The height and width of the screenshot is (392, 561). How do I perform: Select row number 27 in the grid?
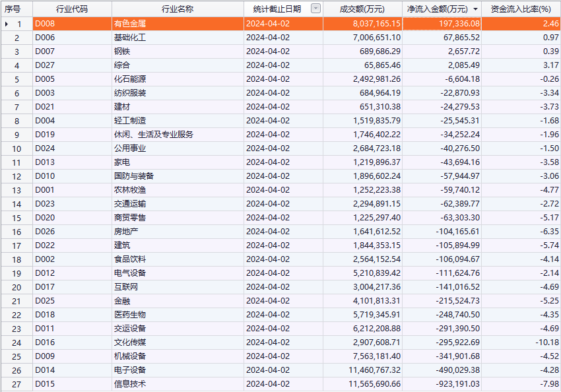pos(17,384)
